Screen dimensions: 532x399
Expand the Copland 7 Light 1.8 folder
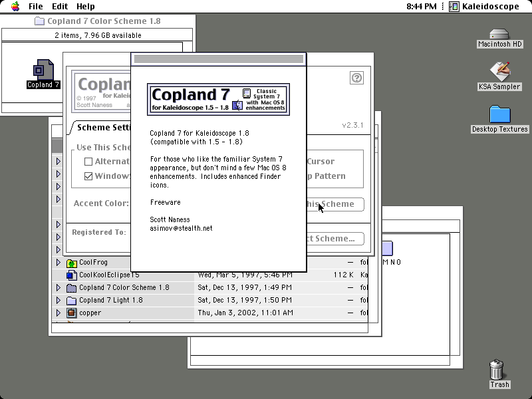coord(58,301)
